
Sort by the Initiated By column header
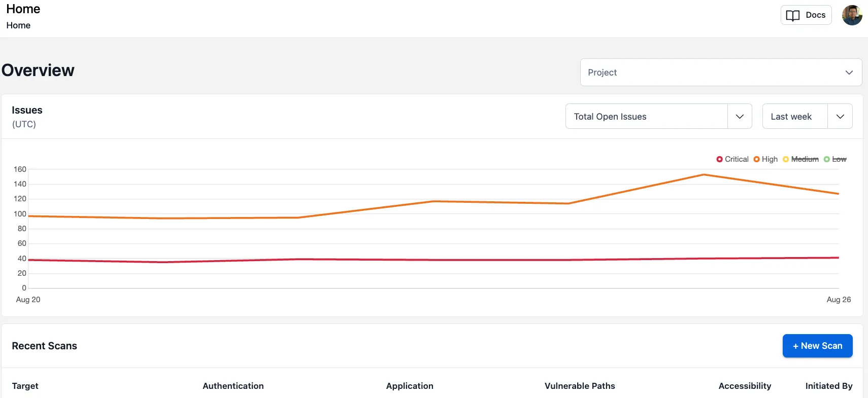click(x=829, y=386)
